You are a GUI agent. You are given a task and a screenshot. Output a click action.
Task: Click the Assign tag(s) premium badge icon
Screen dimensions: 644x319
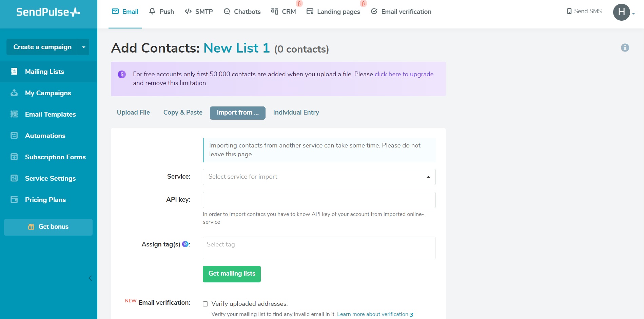click(185, 244)
